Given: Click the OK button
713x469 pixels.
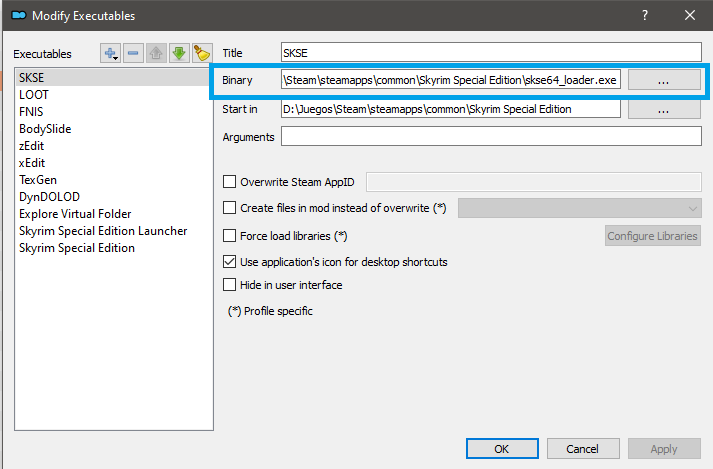Looking at the screenshot, I should (x=502, y=449).
